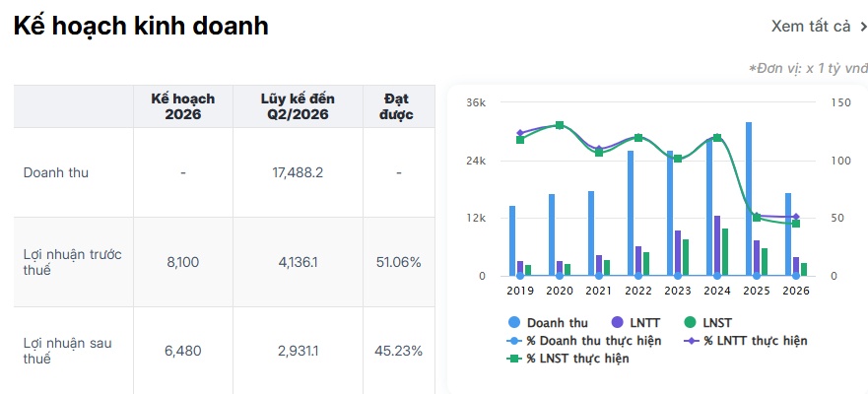Toggle '% LNST thực hiện' legend line

pyautogui.click(x=568, y=359)
